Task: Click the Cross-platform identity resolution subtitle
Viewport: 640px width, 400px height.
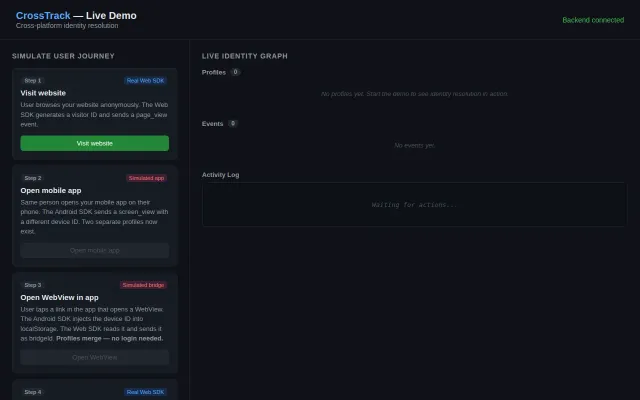Action: click(67, 25)
